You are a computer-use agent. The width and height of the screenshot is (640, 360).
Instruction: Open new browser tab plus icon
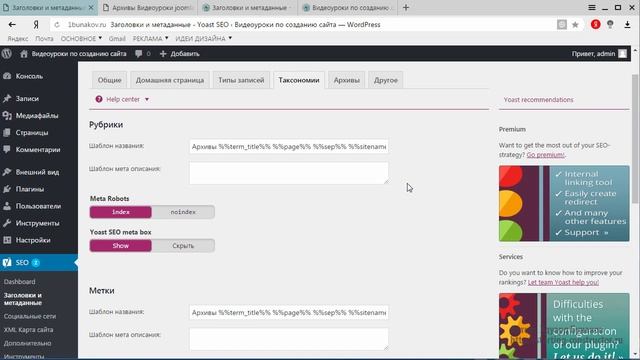click(406, 7)
